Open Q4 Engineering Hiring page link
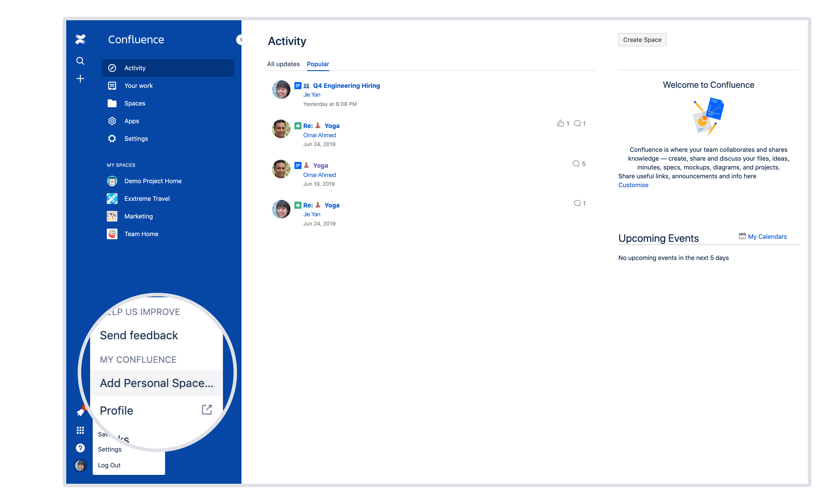This screenshot has width=829, height=504. 346,85
